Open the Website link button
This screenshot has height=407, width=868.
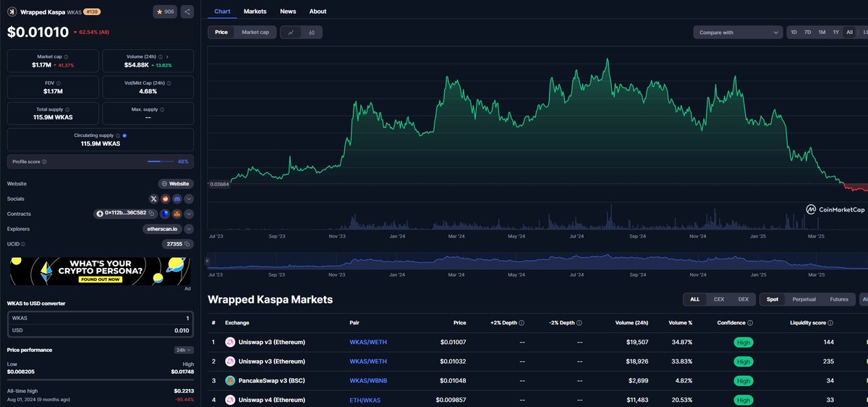(176, 184)
